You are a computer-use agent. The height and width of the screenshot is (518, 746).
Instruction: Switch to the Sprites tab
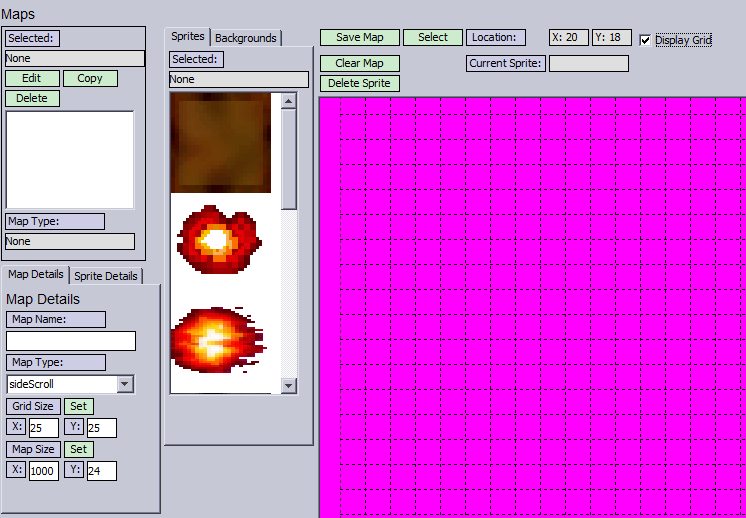pos(188,36)
